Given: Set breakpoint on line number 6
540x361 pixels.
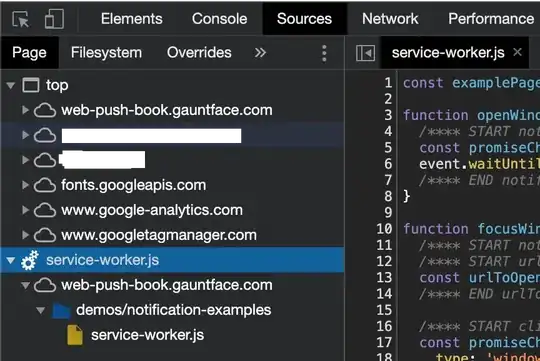Looking at the screenshot, I should point(388,164).
